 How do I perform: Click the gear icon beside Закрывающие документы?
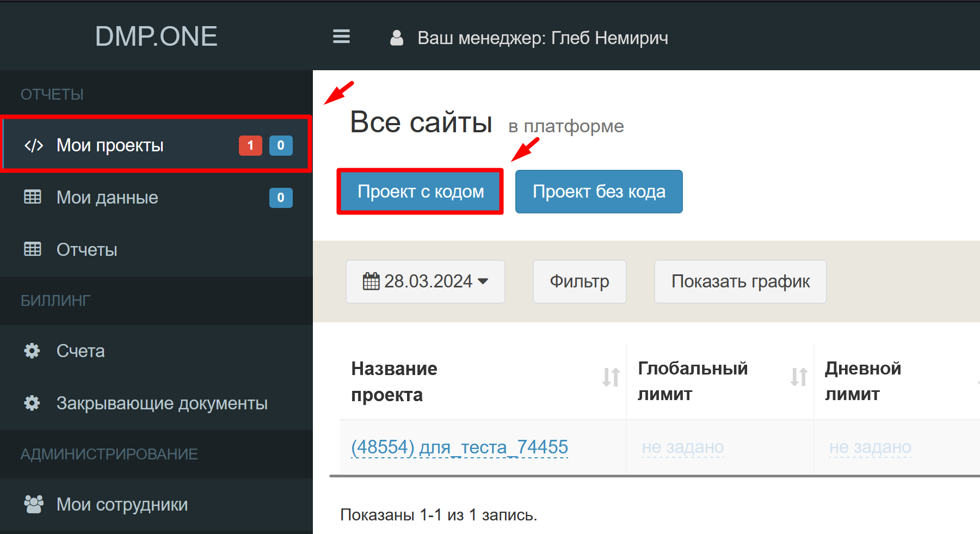32,403
